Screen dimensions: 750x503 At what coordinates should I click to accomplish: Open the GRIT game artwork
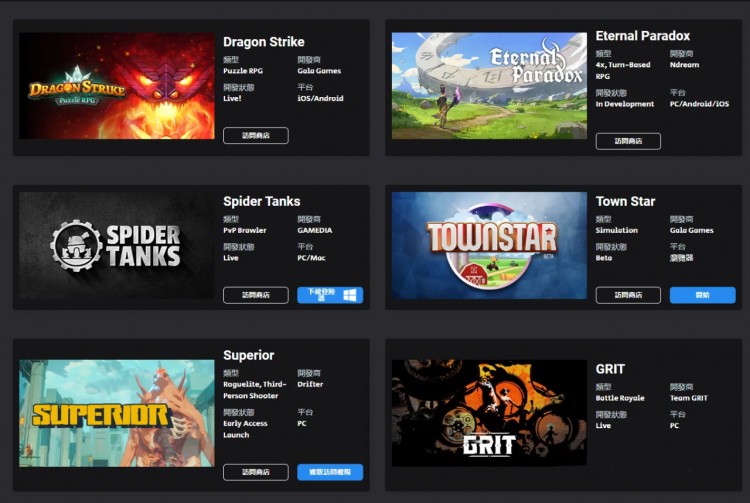[x=489, y=414]
